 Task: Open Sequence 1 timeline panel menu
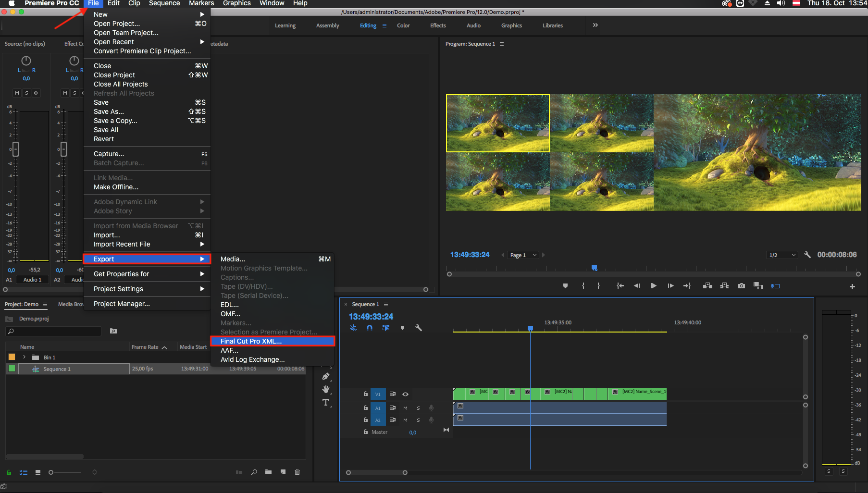[386, 304]
